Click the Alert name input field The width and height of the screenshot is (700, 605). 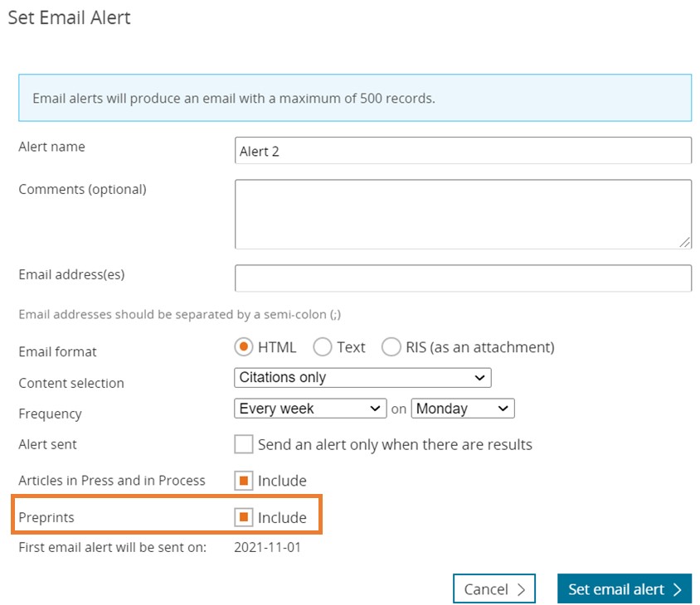click(463, 151)
